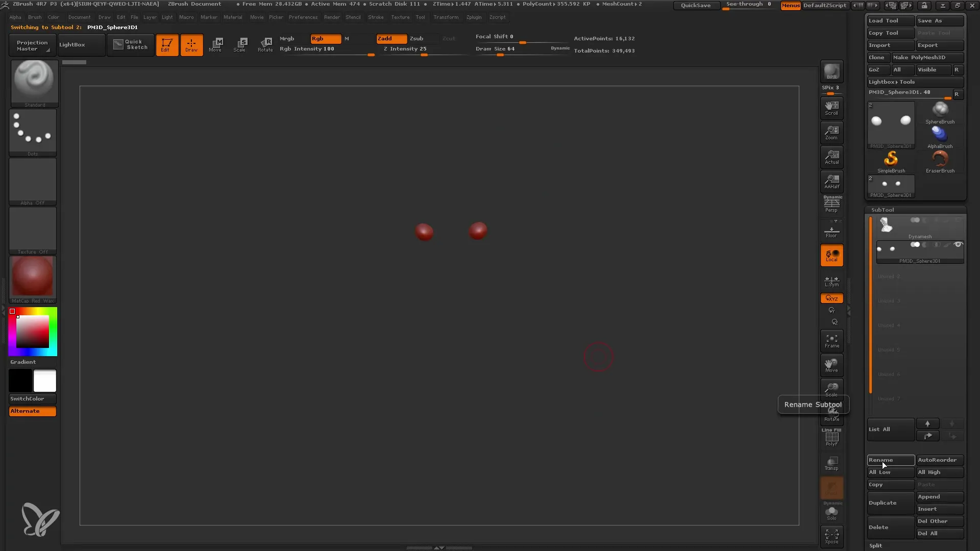980x551 pixels.
Task: Click the Z Intensity slider
Action: [425, 49]
